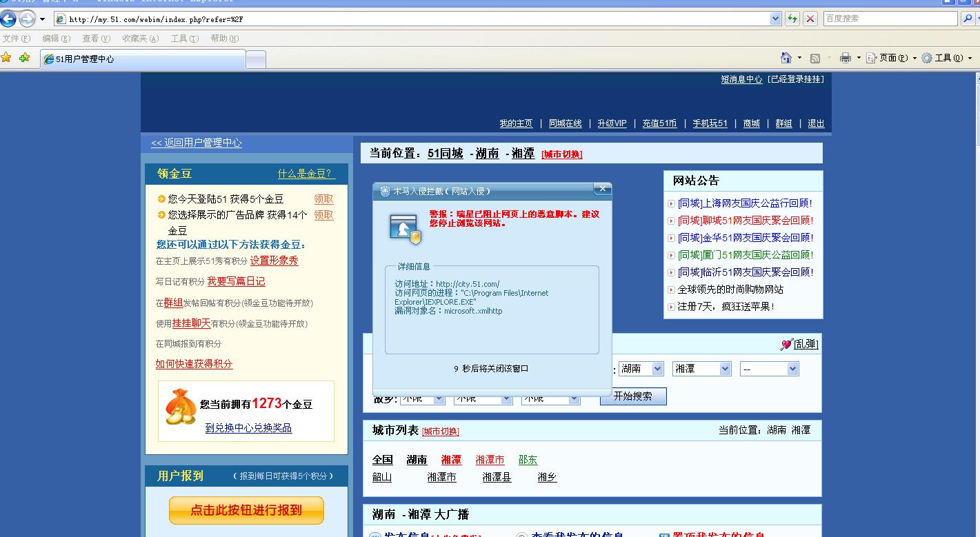
Task: Open the 页面(P) toolbar menu
Action: [892, 58]
